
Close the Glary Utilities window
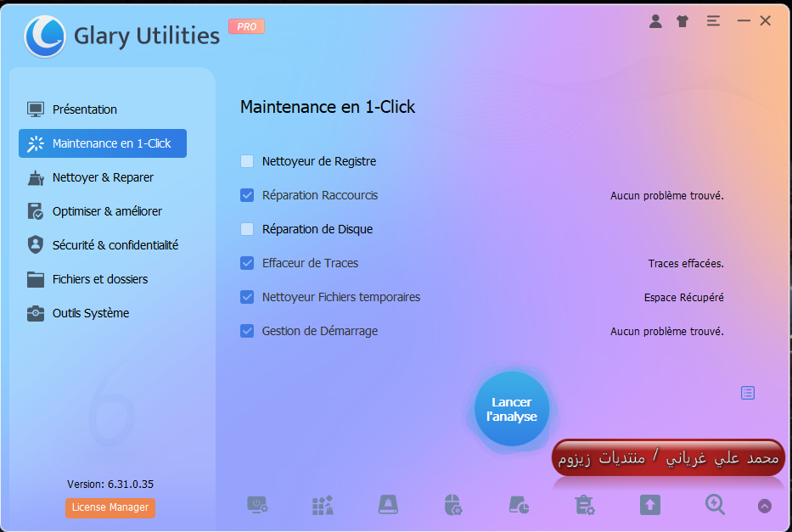[765, 20]
